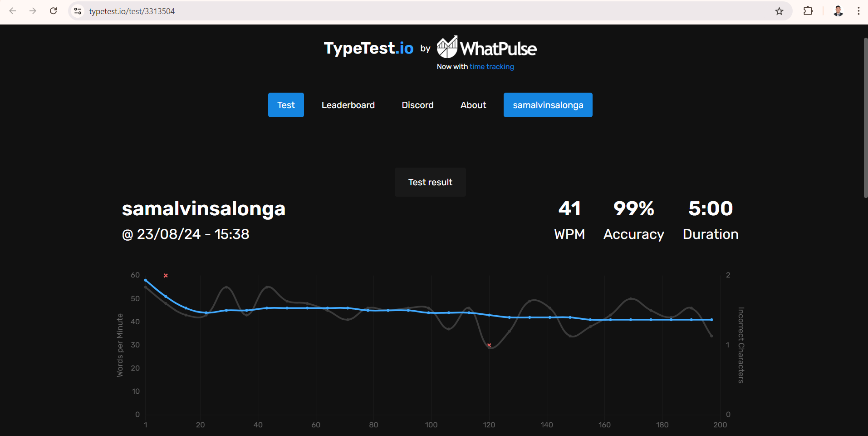
Task: Go to the About page
Action: coord(473,105)
